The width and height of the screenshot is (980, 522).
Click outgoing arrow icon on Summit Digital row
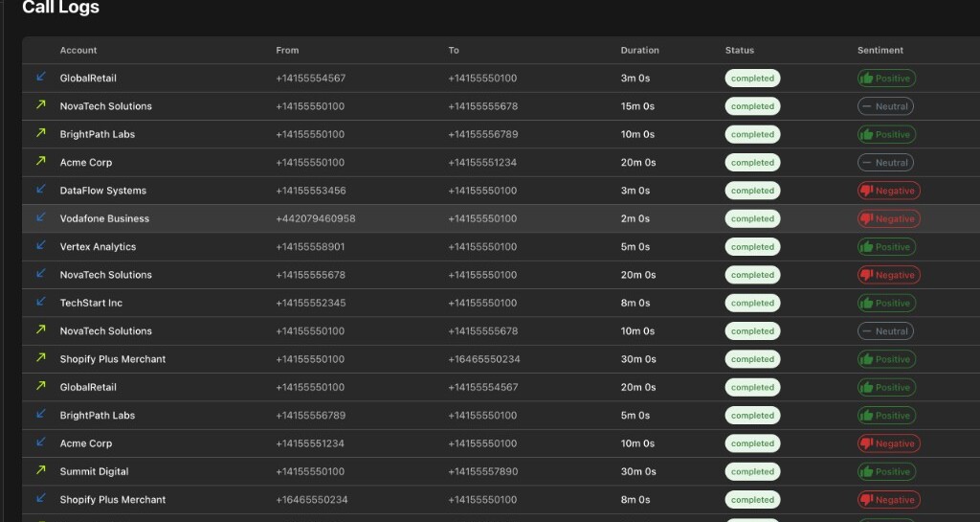click(x=40, y=470)
